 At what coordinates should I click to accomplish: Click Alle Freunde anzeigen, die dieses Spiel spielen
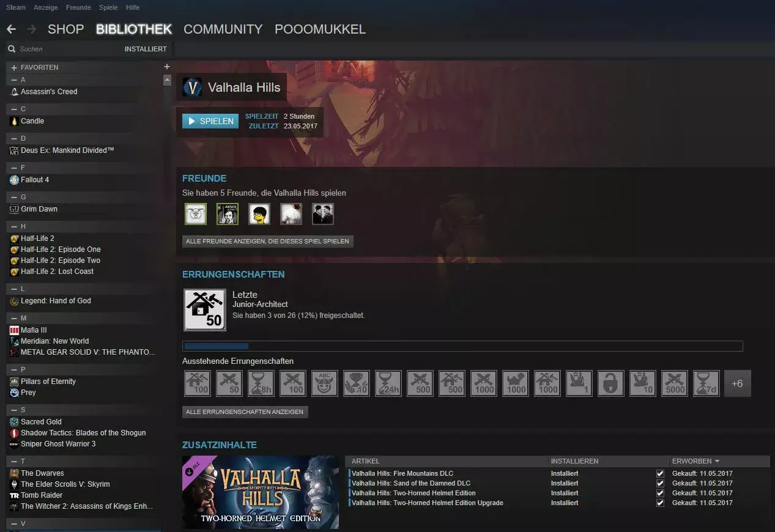[x=267, y=242]
